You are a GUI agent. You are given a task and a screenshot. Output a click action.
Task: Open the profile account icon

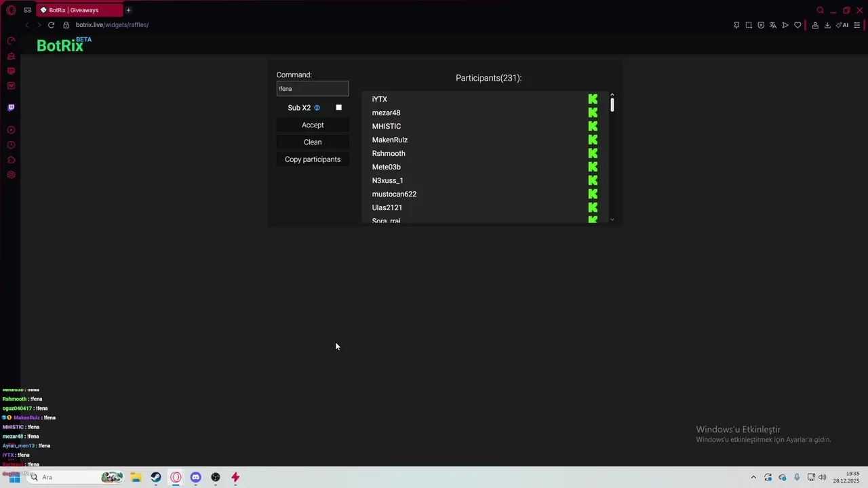coord(815,25)
